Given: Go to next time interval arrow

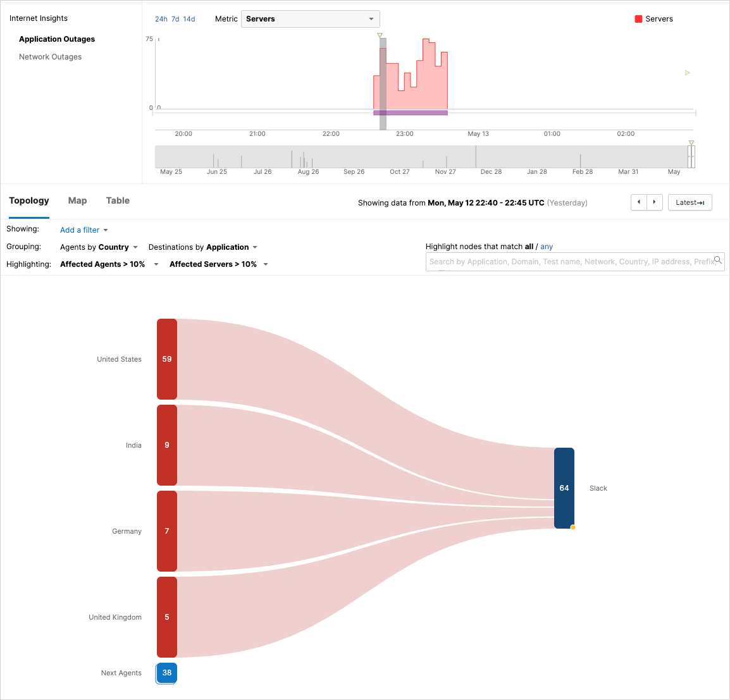Looking at the screenshot, I should click(x=655, y=202).
